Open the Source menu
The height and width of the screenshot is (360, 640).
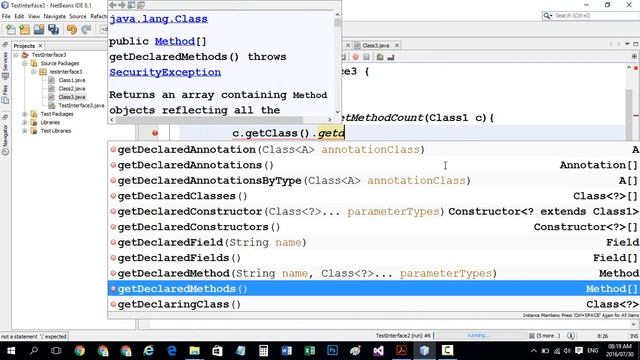[78, 16]
